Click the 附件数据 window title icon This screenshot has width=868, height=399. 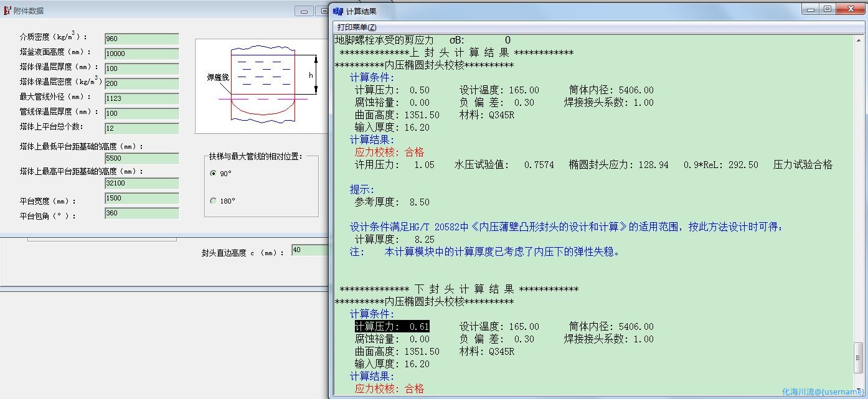tap(7, 11)
